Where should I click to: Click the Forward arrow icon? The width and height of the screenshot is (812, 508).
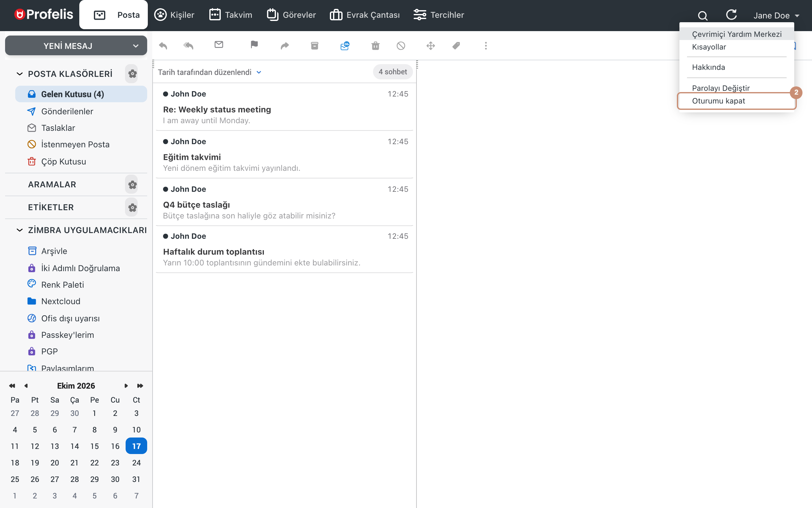coord(285,45)
